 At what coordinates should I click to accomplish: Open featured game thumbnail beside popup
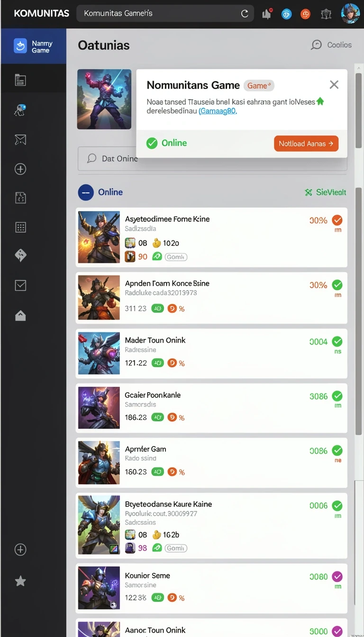point(104,99)
